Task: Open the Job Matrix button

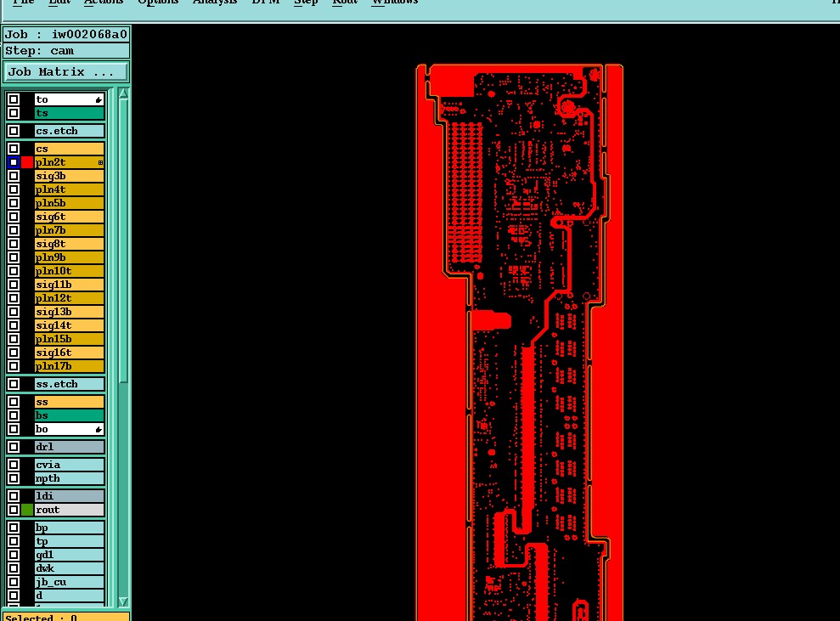Action: (x=65, y=72)
